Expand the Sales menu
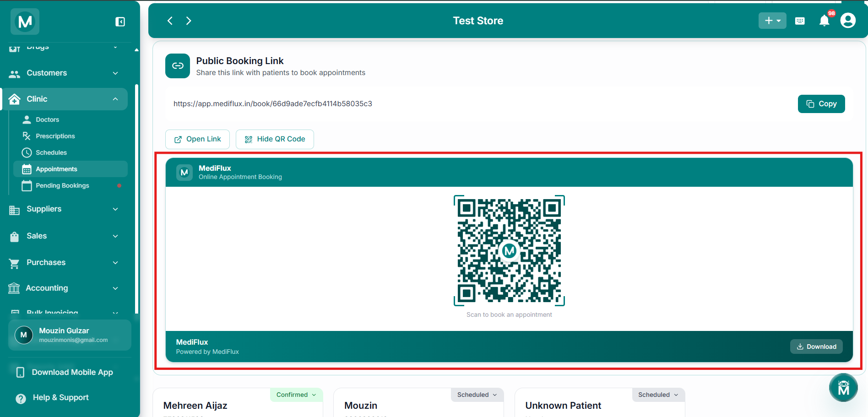The width and height of the screenshot is (868, 417). tap(64, 236)
